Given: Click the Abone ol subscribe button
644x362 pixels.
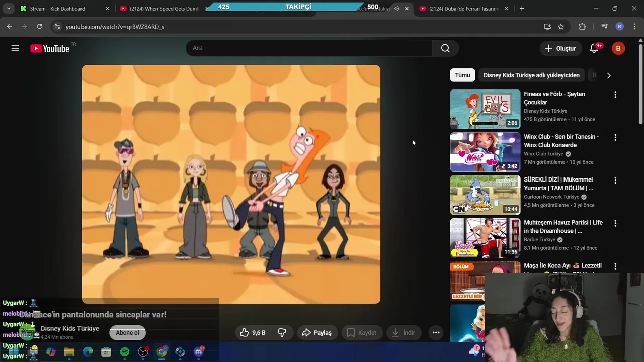Looking at the screenshot, I should [127, 333].
